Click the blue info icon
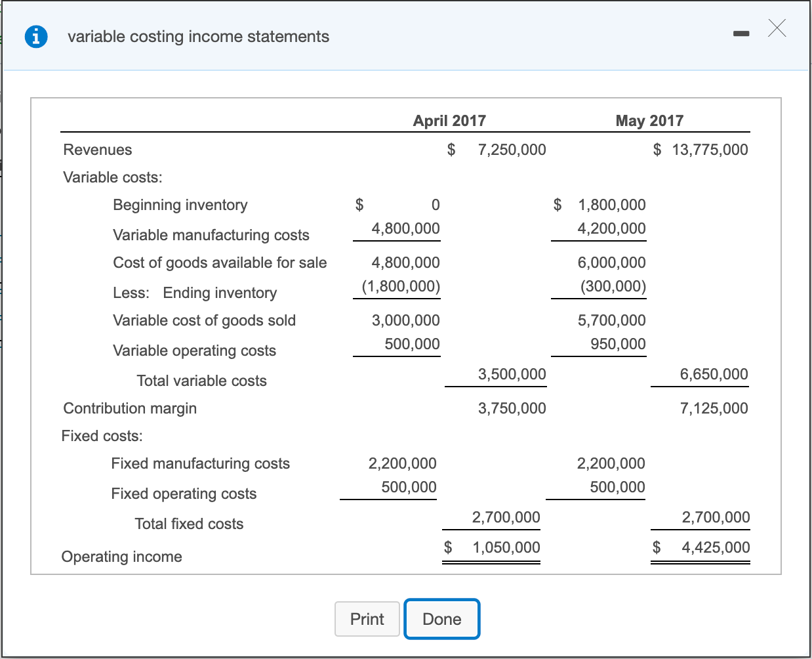Viewport: 812px width, 659px height. tap(36, 37)
